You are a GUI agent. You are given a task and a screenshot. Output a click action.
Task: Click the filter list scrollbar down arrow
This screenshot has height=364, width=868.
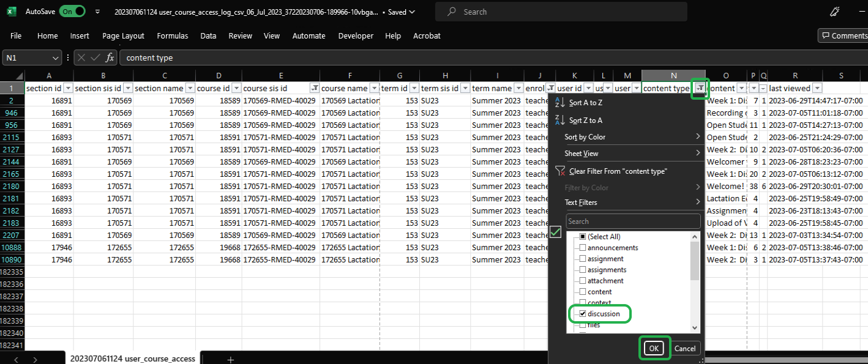(695, 328)
